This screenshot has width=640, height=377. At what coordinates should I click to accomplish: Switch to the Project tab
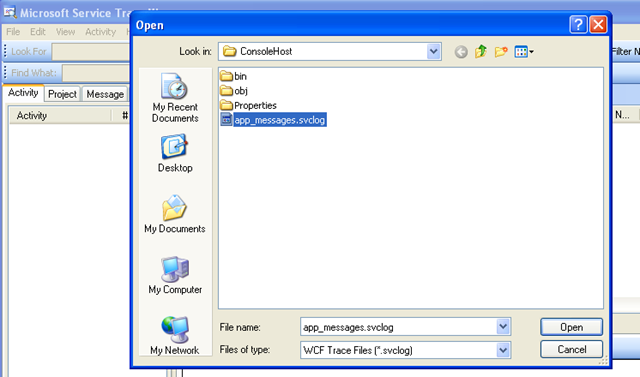62,94
